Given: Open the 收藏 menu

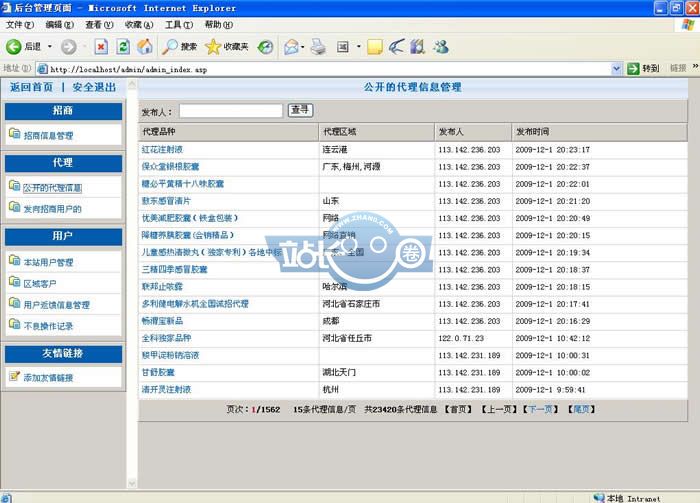Looking at the screenshot, I should point(139,25).
